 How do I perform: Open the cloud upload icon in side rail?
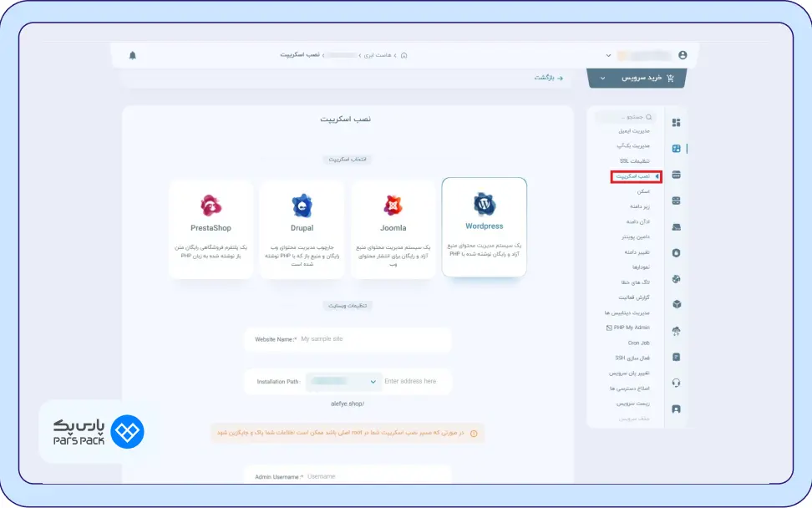click(677, 332)
